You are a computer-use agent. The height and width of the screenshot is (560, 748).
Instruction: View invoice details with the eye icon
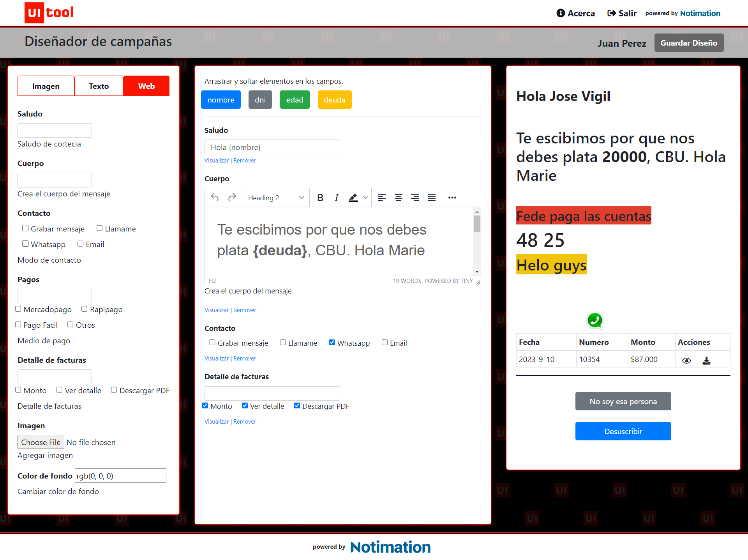[x=686, y=360]
